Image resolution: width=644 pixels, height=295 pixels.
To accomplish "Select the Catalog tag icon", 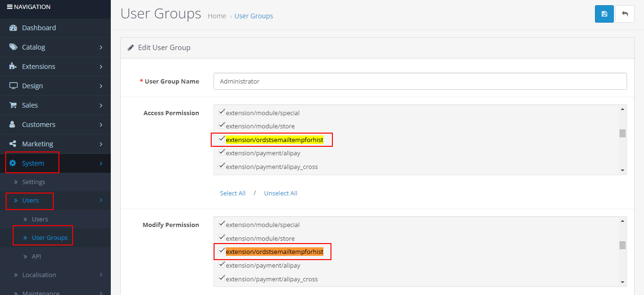I will [x=13, y=47].
